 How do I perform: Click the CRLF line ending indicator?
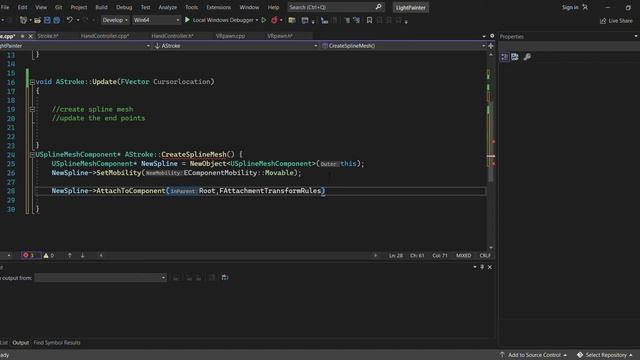tap(485, 255)
